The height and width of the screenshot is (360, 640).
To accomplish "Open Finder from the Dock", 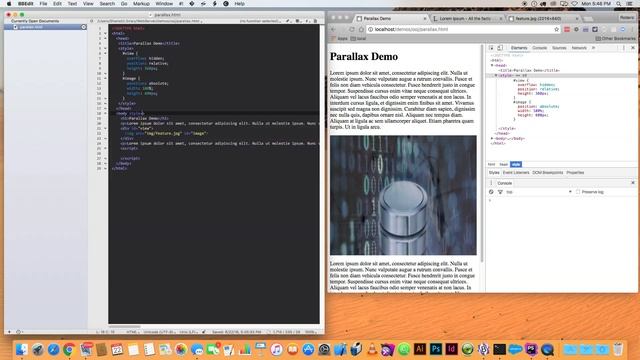I will pos(22,349).
